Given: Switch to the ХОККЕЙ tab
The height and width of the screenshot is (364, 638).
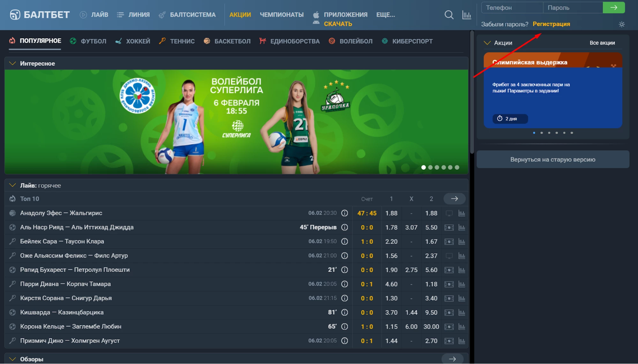Looking at the screenshot, I should [132, 41].
